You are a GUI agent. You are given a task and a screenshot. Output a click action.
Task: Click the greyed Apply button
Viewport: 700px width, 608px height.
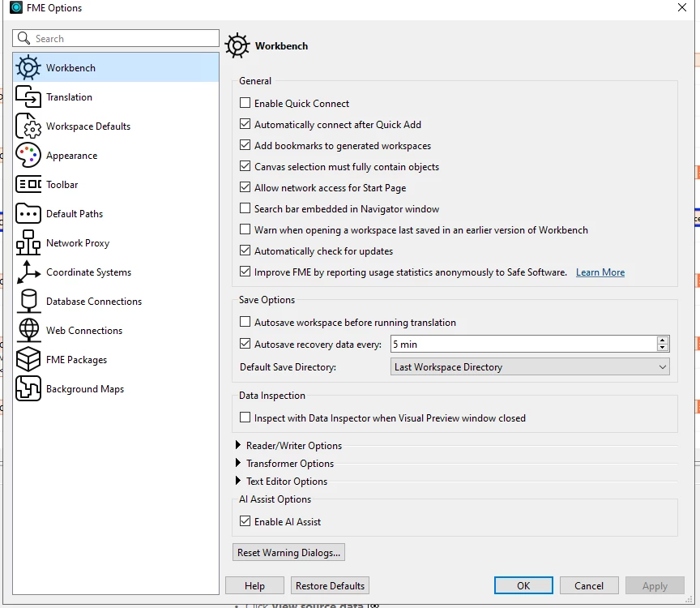click(x=655, y=585)
